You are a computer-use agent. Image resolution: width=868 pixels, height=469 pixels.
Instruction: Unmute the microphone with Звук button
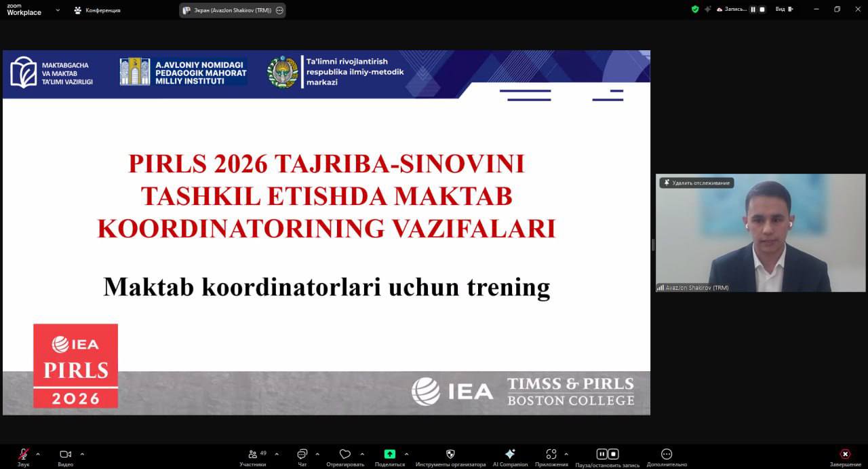point(24,454)
